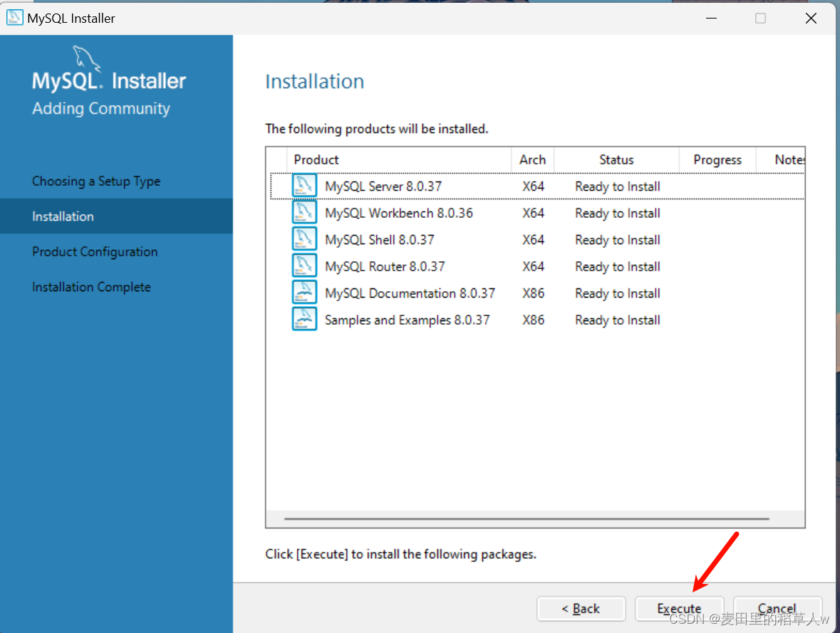Click the Cancel button
Screen dimensions: 840x633
pyautogui.click(x=777, y=609)
